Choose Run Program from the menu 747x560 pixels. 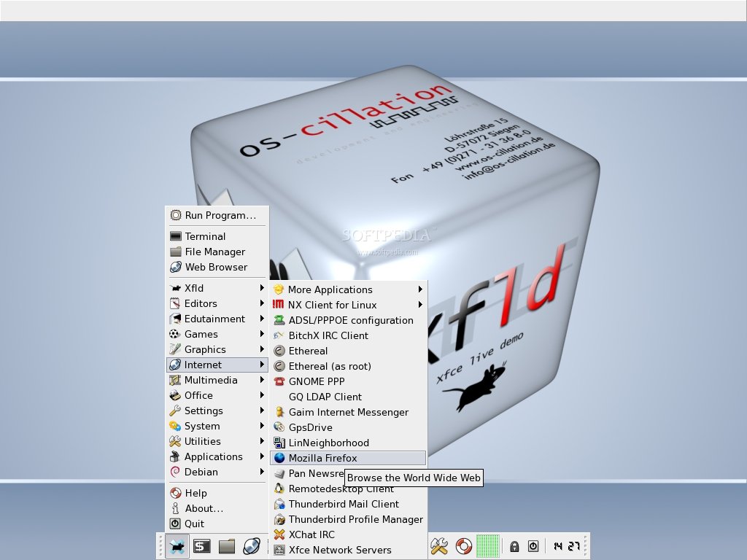[x=217, y=215]
